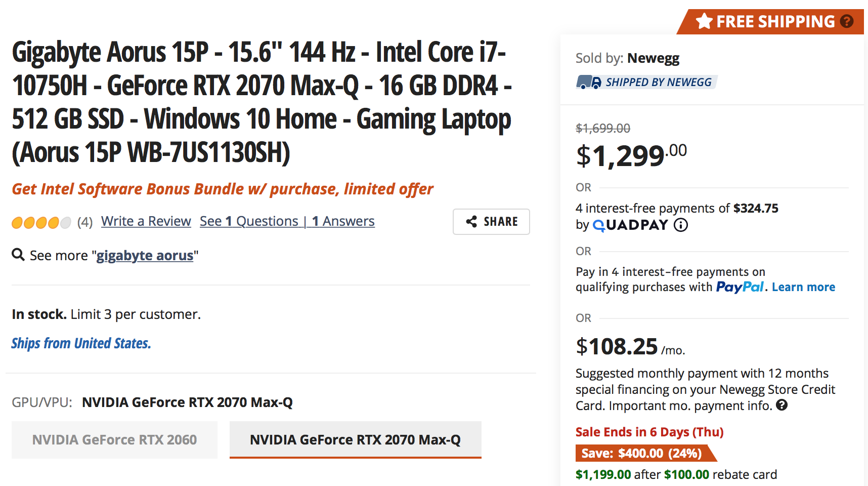Viewport: 868px width, 486px height.
Task: Click the PayPal Learn more link
Action: (x=803, y=287)
